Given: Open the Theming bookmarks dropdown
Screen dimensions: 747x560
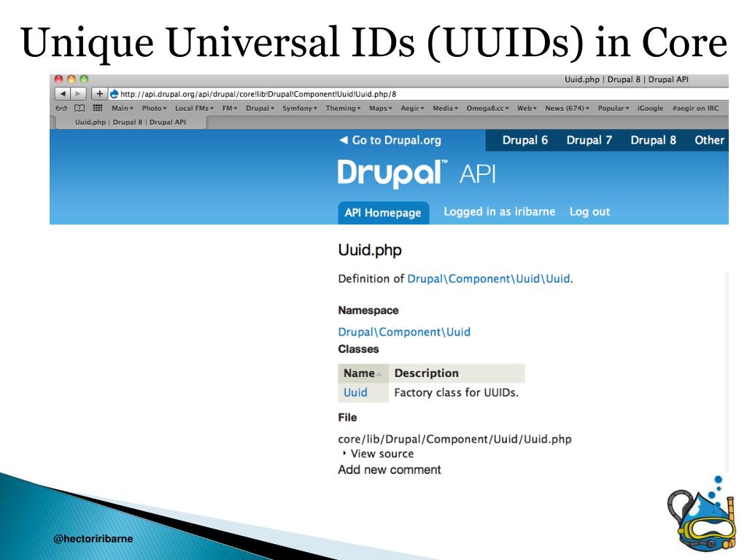Looking at the screenshot, I should (x=343, y=108).
